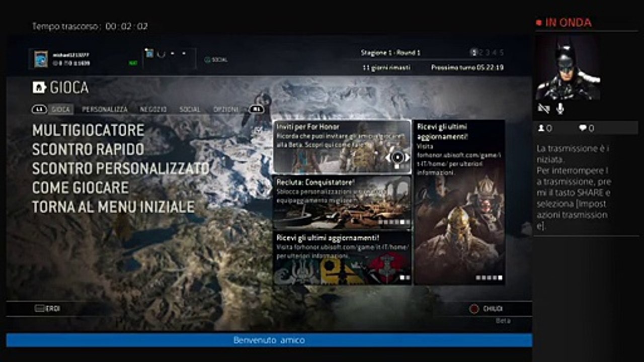This screenshot has width=644, height=362.
Task: Click page dots on the tall aggiornamenti card
Action: [489, 278]
